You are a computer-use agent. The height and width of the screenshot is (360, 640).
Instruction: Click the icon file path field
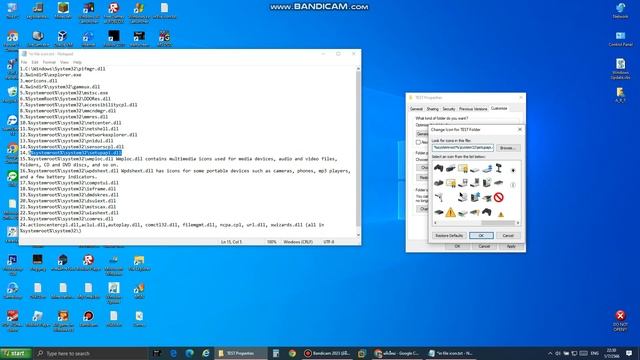tap(463, 148)
